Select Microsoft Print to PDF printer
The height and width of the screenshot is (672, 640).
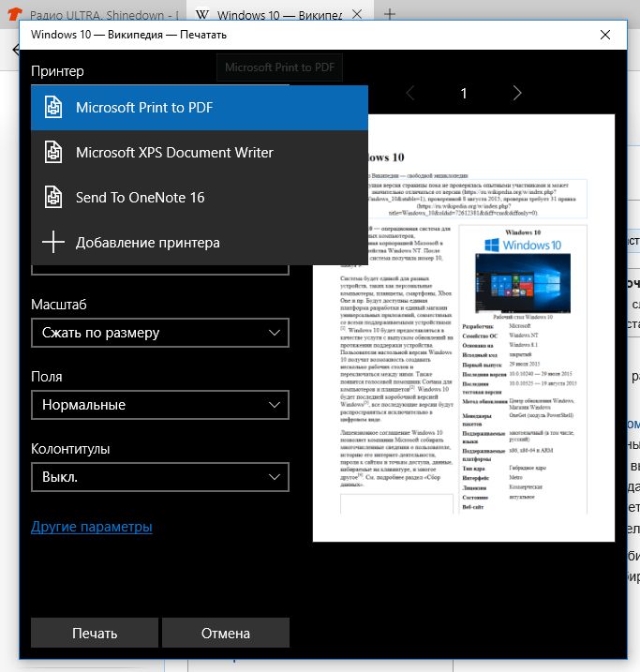200,108
